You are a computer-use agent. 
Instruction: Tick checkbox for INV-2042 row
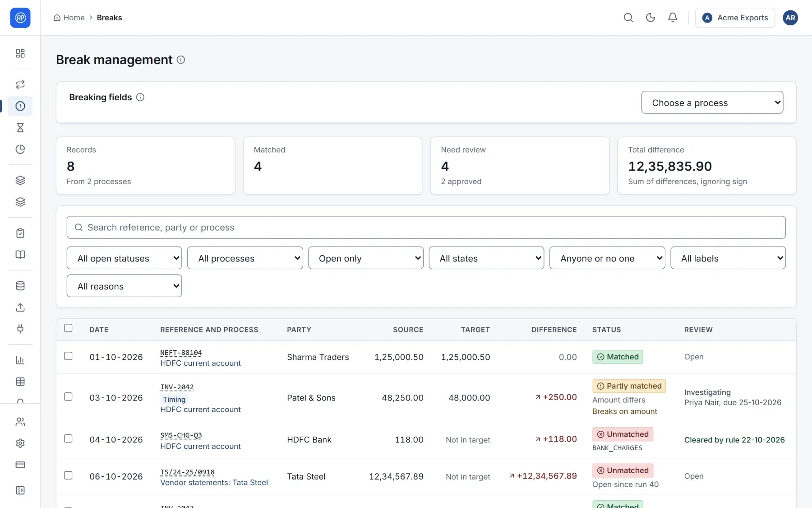click(68, 397)
